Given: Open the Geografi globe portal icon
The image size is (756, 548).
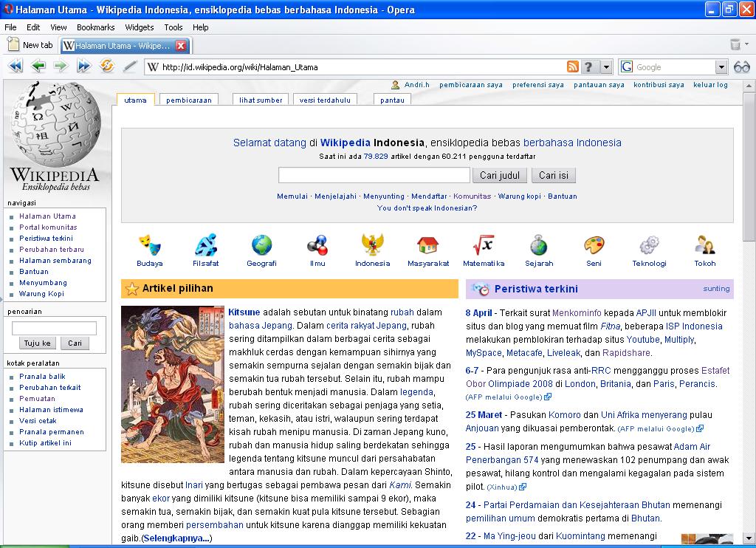Looking at the screenshot, I should coord(261,245).
